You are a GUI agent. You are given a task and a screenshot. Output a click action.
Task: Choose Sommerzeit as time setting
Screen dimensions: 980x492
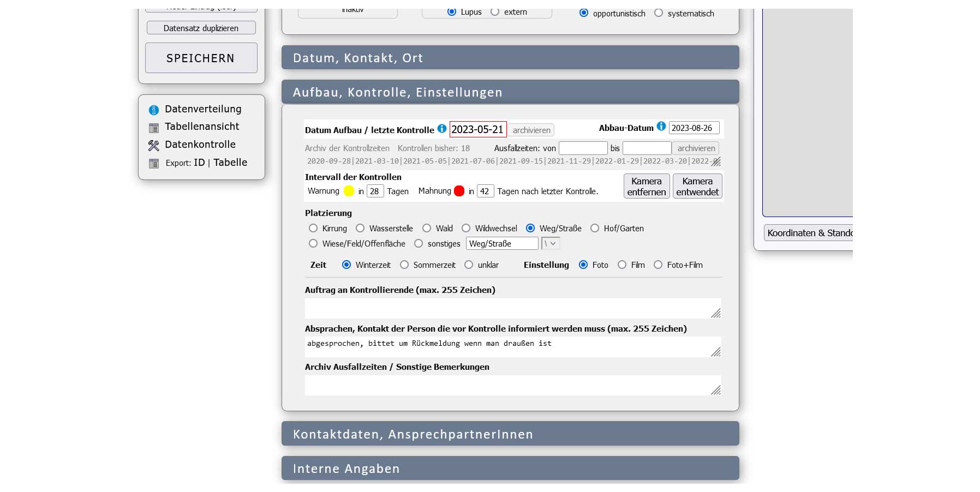click(x=404, y=265)
